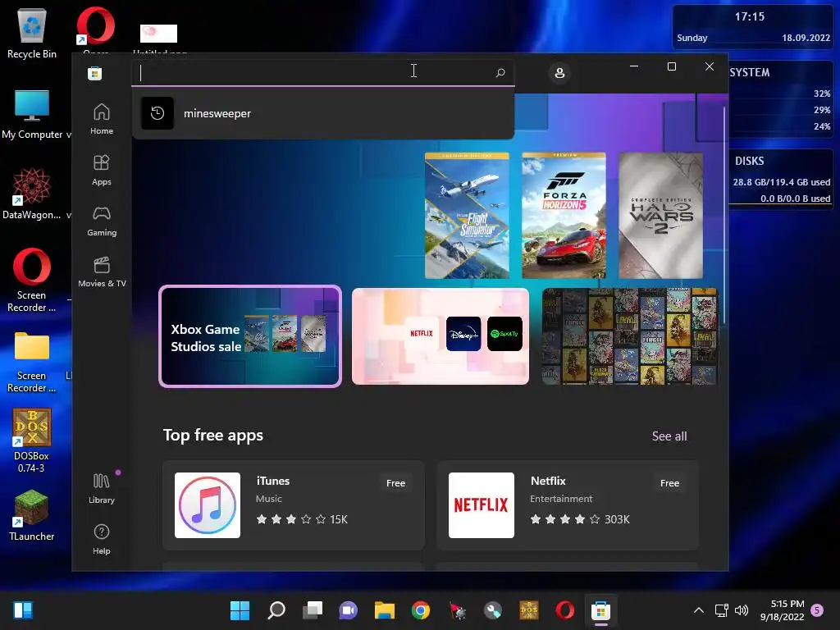This screenshot has height=630, width=840.
Task: Open the Gaming section in Store sidebar
Action: pos(101,221)
